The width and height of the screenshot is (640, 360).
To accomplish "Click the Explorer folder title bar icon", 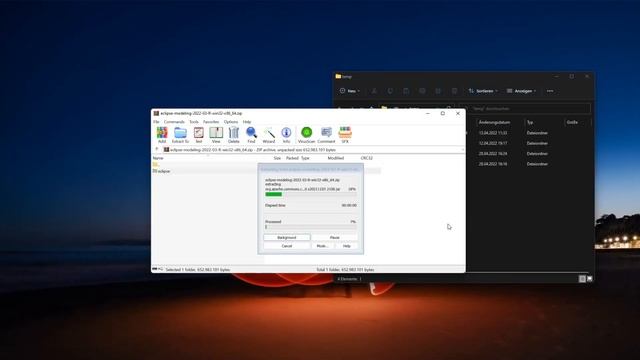I will pos(338,76).
